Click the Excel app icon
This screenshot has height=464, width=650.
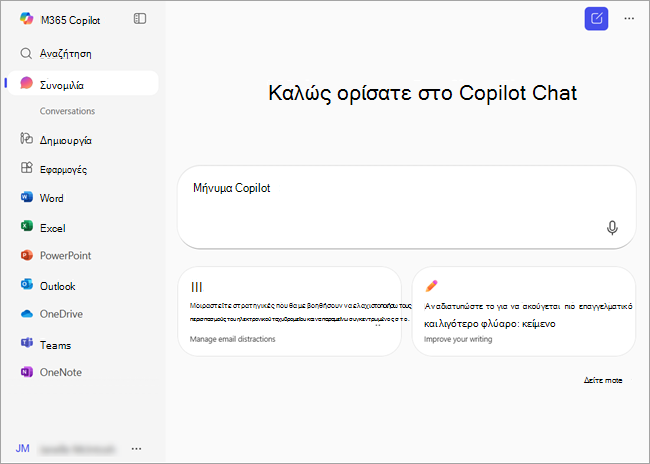pyautogui.click(x=27, y=226)
